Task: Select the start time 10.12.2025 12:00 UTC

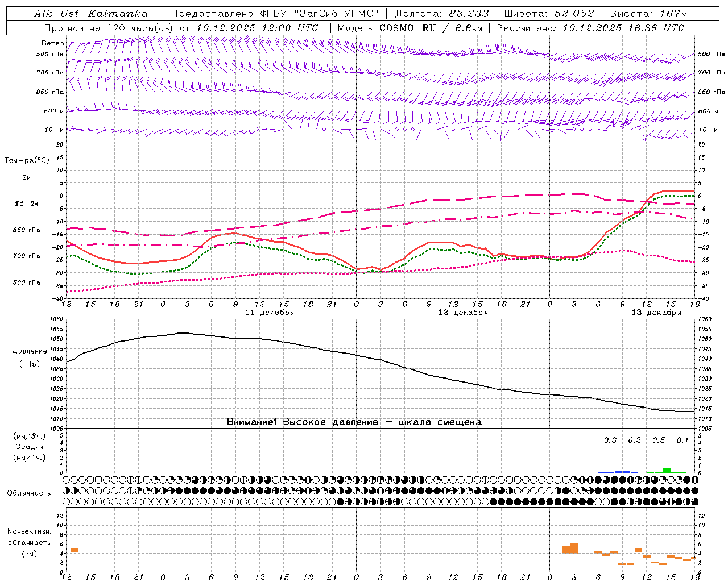Action: coord(257,28)
